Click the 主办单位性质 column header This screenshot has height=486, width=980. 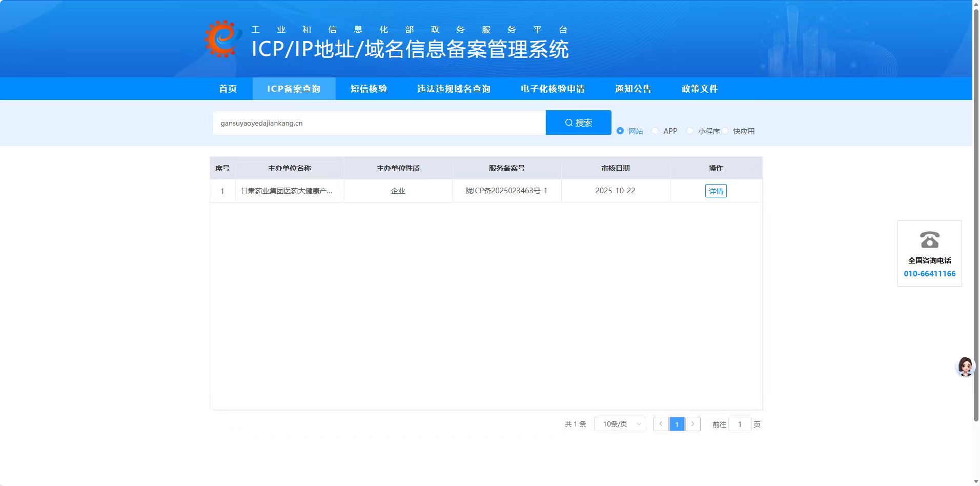(x=398, y=168)
